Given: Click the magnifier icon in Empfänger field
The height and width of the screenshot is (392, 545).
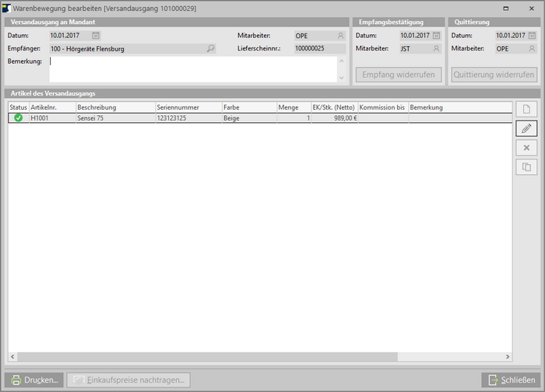Looking at the screenshot, I should pos(210,48).
